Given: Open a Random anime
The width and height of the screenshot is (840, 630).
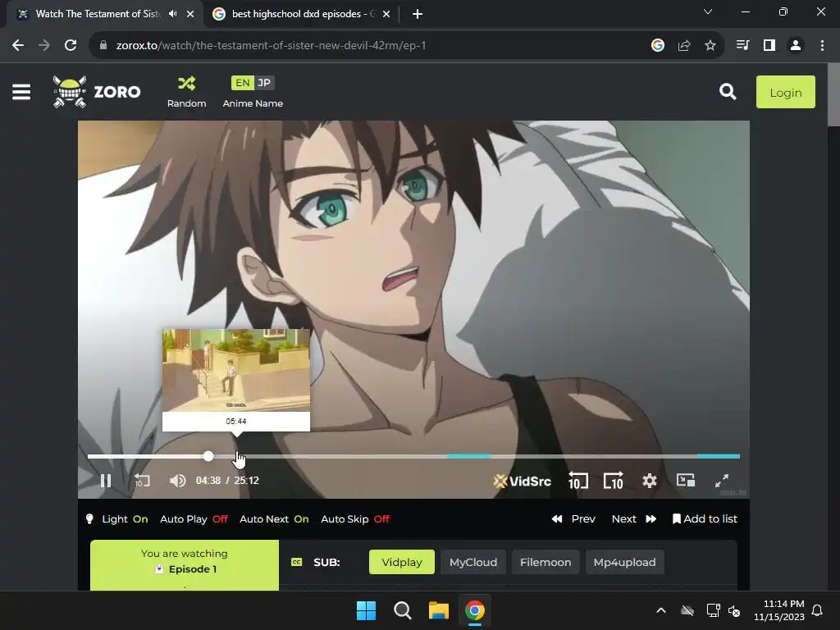Looking at the screenshot, I should (x=186, y=92).
